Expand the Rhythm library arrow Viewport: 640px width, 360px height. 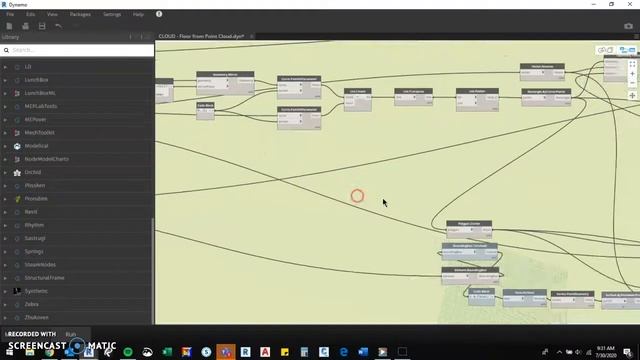5,225
